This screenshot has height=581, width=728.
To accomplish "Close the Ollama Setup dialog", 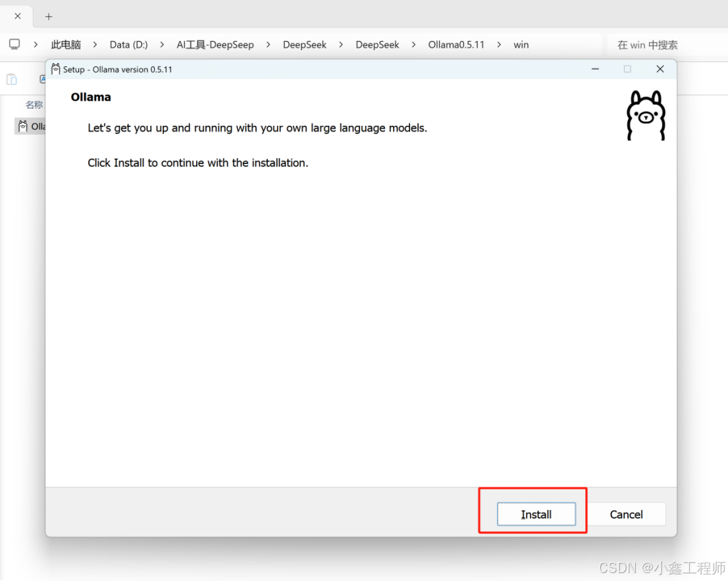I will 660,69.
